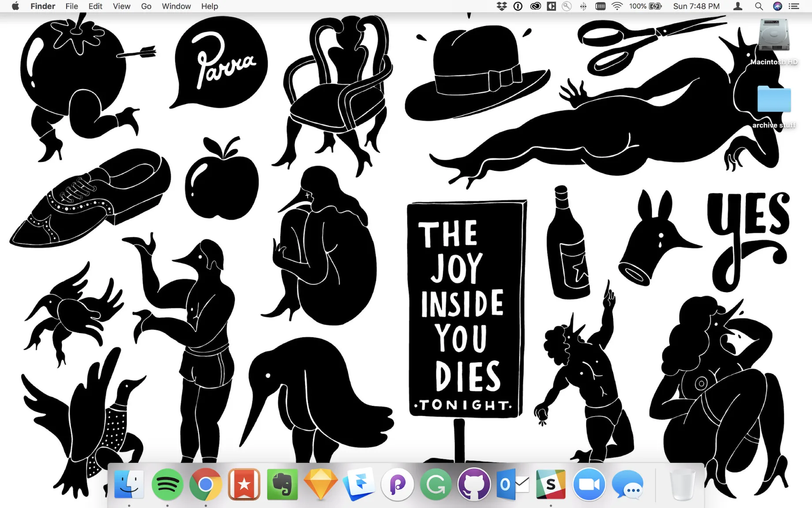
Task: Open Spotlight search in menu bar
Action: [x=759, y=6]
